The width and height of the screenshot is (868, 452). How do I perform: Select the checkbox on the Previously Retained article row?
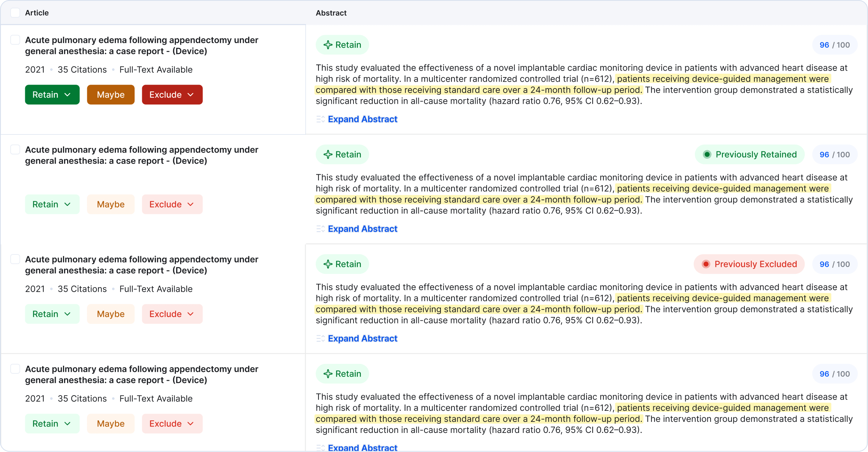(15, 149)
